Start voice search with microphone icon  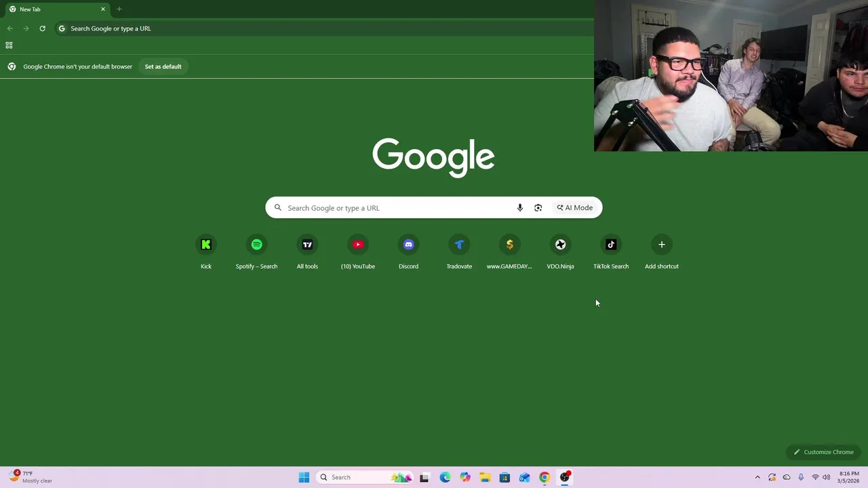[520, 208]
